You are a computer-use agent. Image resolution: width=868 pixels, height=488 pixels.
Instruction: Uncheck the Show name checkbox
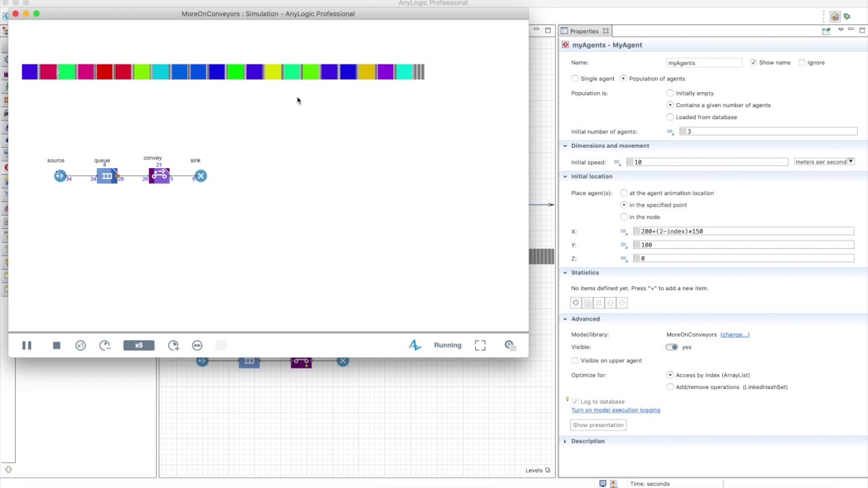(753, 62)
